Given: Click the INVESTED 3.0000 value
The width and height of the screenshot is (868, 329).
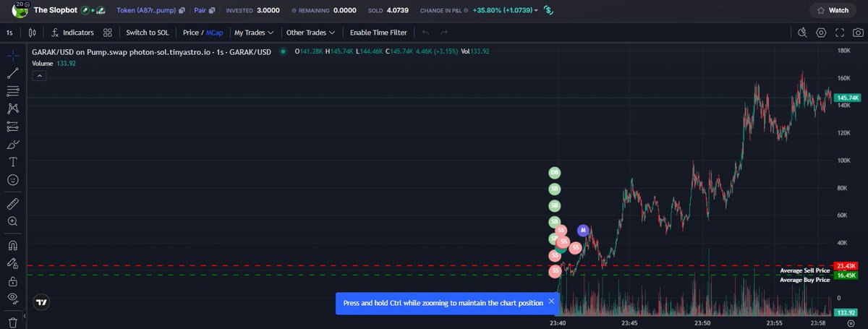Looking at the screenshot, I should pyautogui.click(x=268, y=10).
